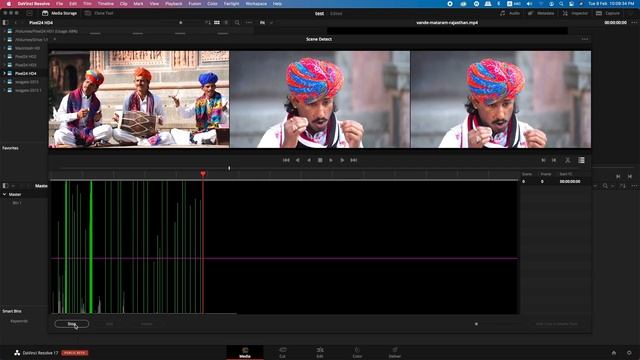Toggle the Audio panel
The width and height of the screenshot is (640, 360).
point(510,13)
